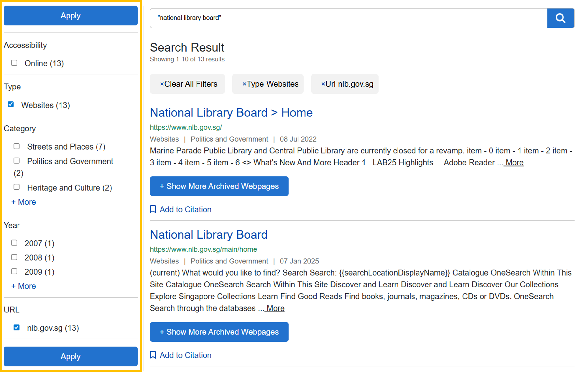
Task: Click into the search query field
Action: click(x=342, y=18)
